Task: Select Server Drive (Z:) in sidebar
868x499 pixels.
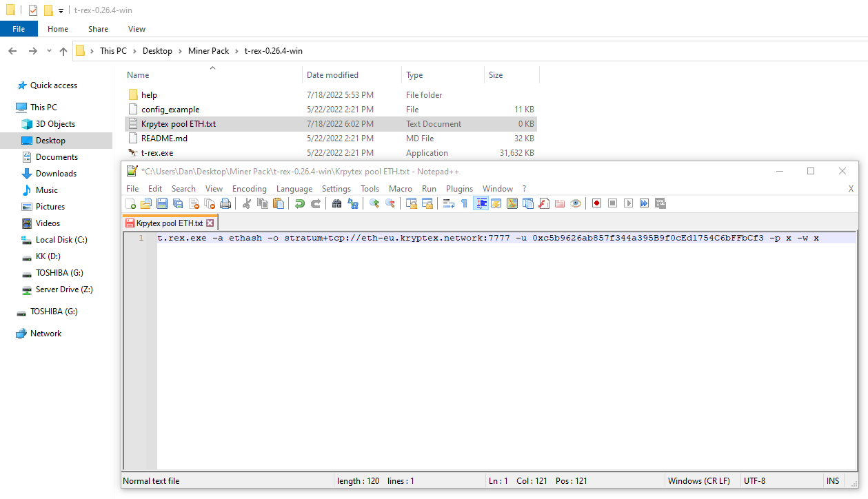Action: 64,289
